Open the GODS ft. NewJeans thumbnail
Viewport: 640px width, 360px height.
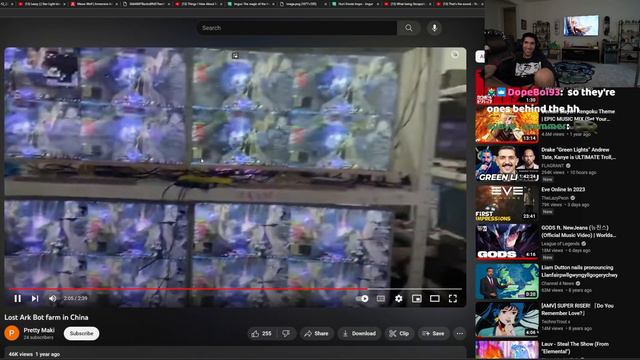click(x=507, y=242)
